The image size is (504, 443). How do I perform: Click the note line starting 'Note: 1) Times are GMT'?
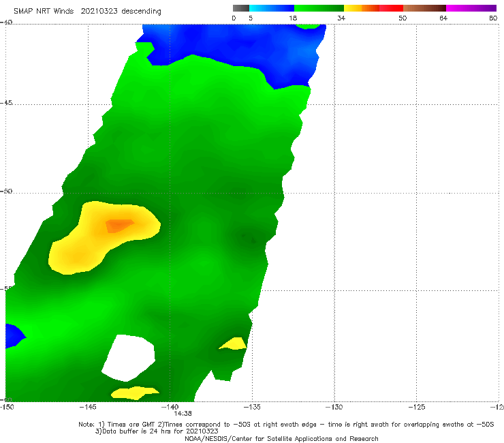coord(286,425)
